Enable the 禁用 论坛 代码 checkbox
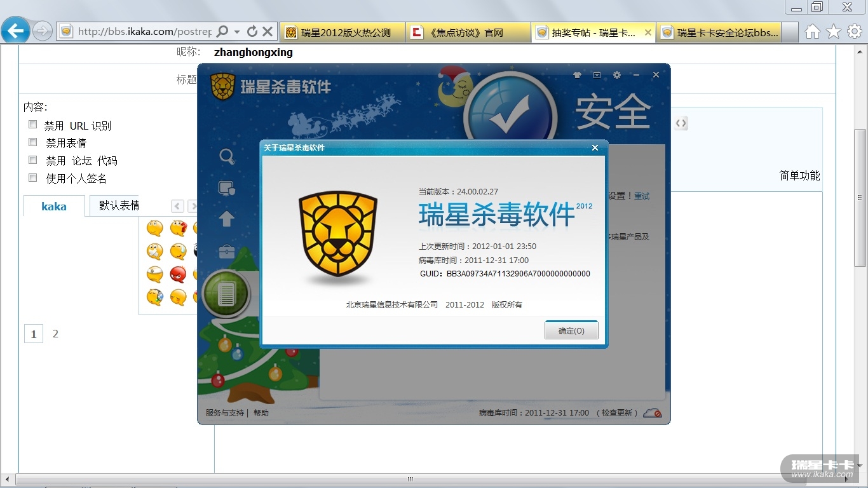Viewport: 868px width, 488px height. pos(32,159)
